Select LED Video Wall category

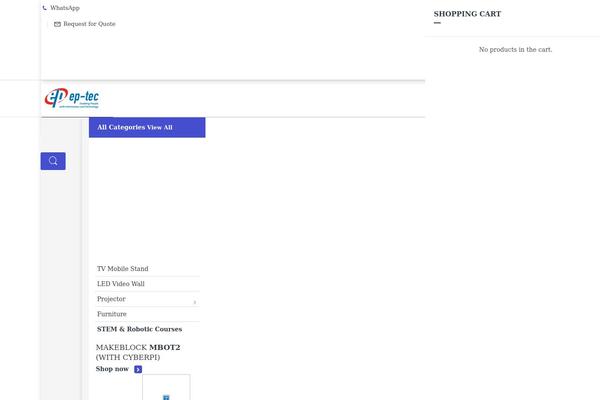(121, 284)
